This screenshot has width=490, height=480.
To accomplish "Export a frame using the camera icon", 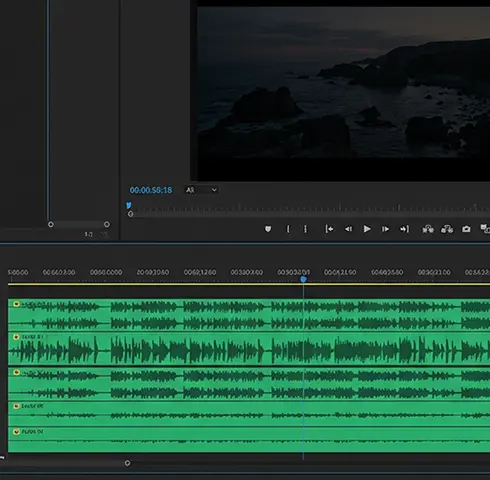I will (466, 229).
